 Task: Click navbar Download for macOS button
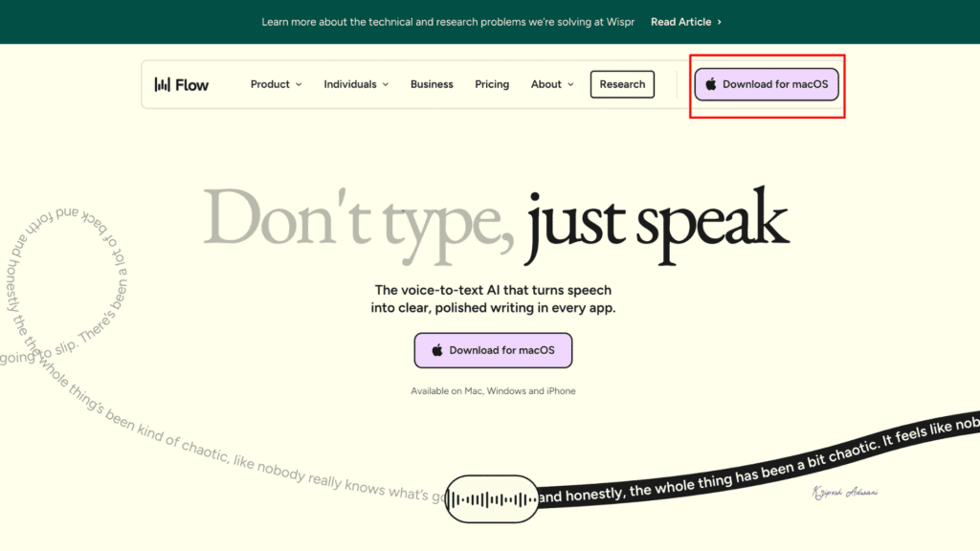coord(767,84)
